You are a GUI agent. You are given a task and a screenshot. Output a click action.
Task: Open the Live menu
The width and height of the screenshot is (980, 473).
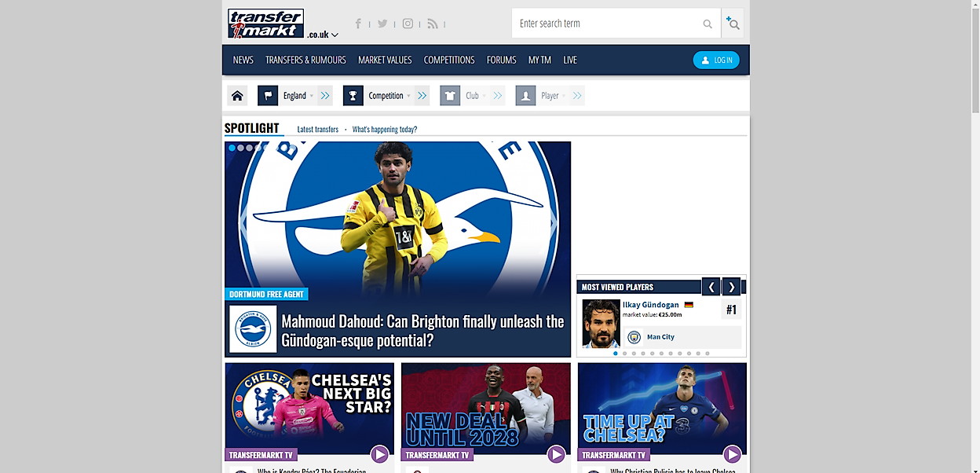point(570,60)
